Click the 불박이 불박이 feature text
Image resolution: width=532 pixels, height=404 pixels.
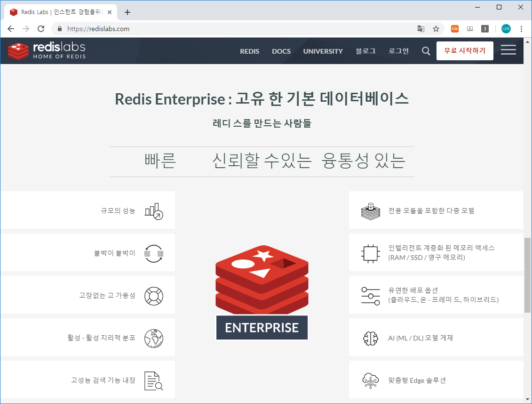tap(115, 253)
